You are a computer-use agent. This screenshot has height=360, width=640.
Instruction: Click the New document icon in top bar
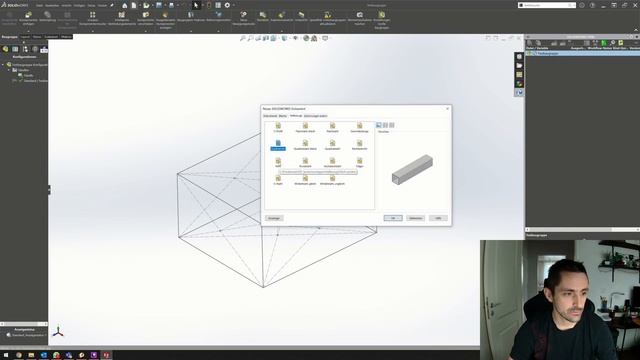(134, 5)
